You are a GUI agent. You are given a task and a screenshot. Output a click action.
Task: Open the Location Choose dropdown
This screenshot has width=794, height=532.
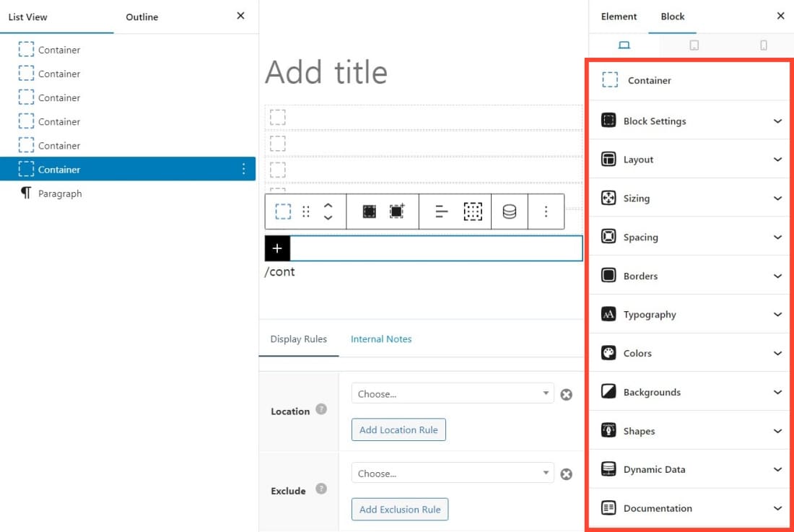click(x=452, y=393)
